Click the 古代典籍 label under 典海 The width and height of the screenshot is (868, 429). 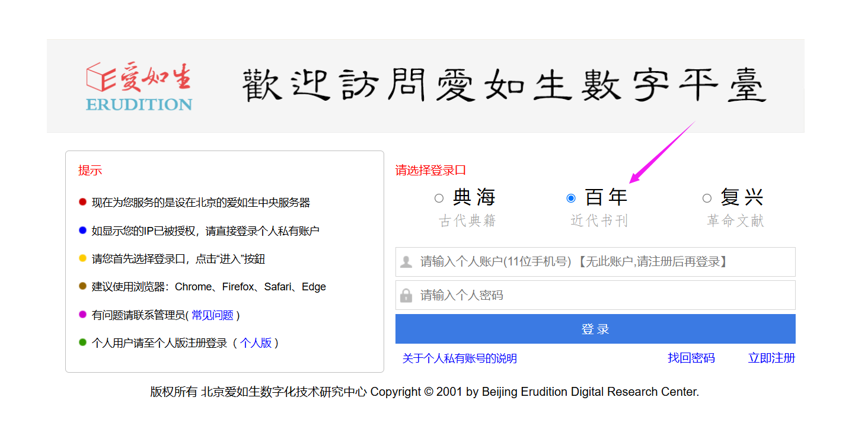click(467, 221)
